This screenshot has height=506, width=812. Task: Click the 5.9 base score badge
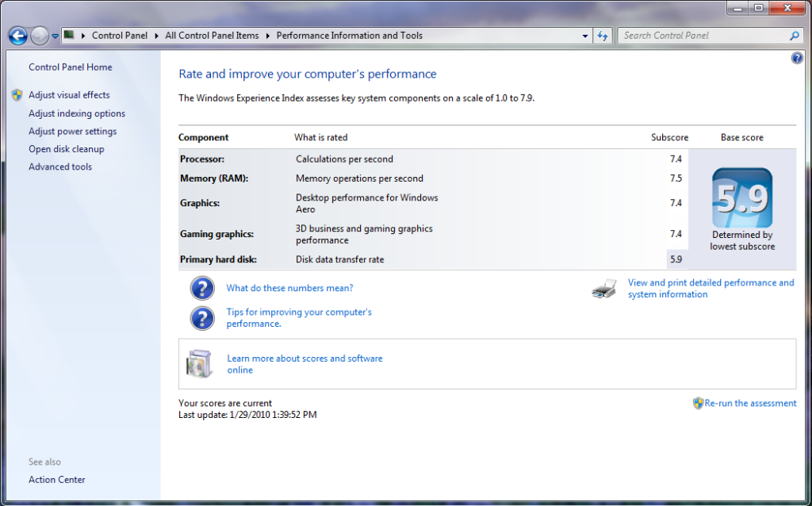pyautogui.click(x=741, y=198)
